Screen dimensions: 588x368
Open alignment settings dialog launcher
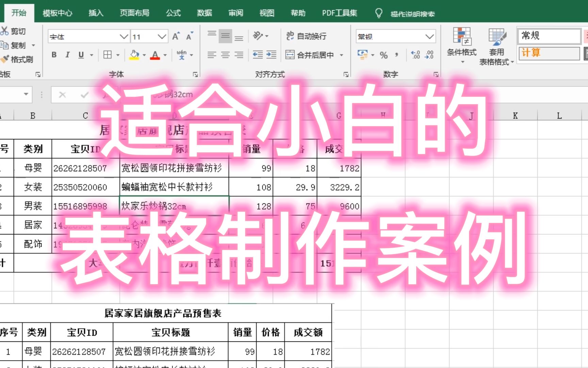[x=346, y=74]
